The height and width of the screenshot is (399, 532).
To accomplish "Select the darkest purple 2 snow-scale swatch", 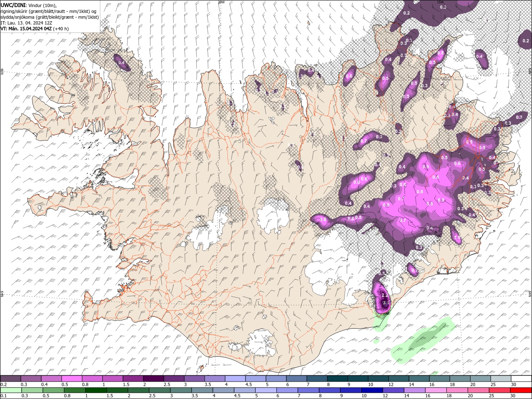I will click(x=153, y=379).
